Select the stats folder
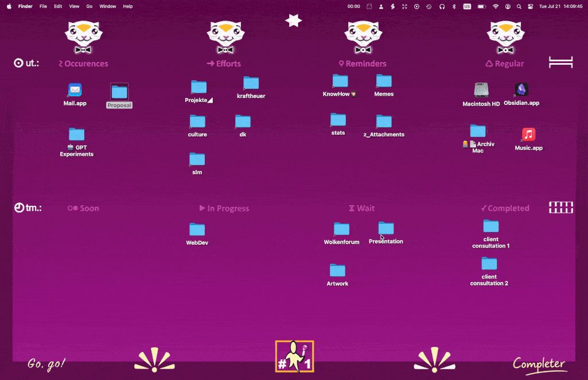The image size is (588, 380). (338, 120)
